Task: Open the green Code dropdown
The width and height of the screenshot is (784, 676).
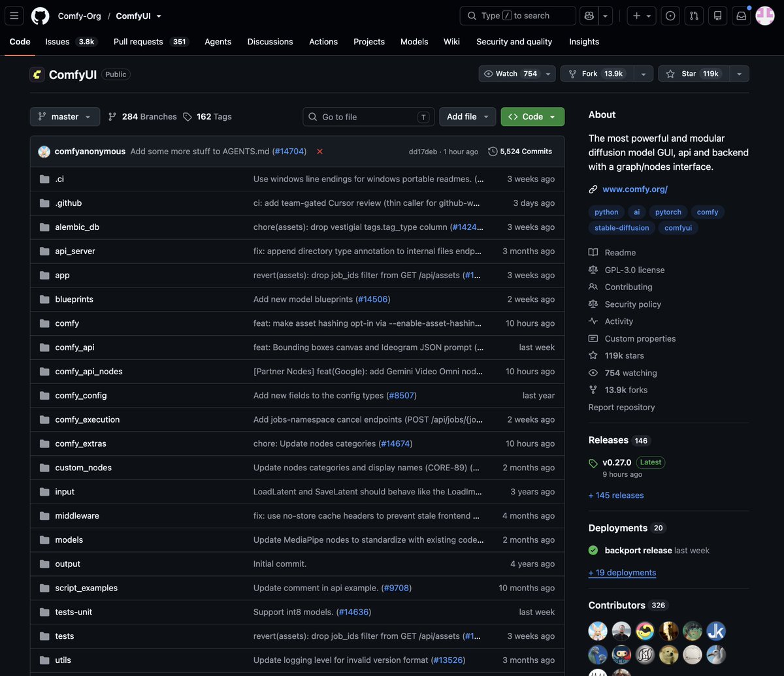Action: pyautogui.click(x=532, y=116)
